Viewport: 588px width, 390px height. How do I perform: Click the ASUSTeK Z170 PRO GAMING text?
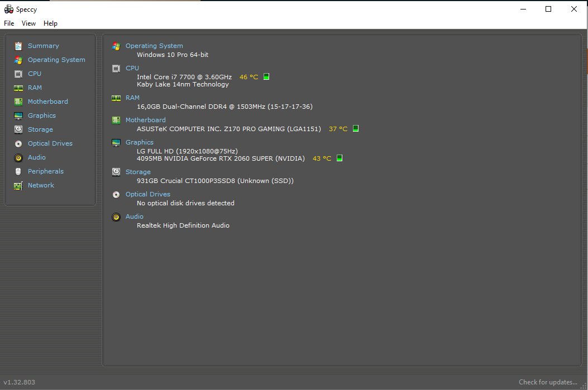229,129
